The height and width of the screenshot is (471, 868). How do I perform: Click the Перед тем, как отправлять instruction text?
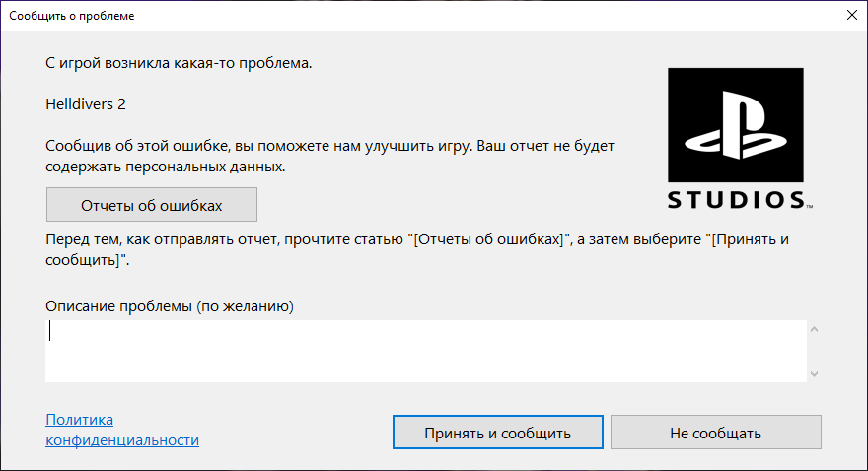coord(417,249)
